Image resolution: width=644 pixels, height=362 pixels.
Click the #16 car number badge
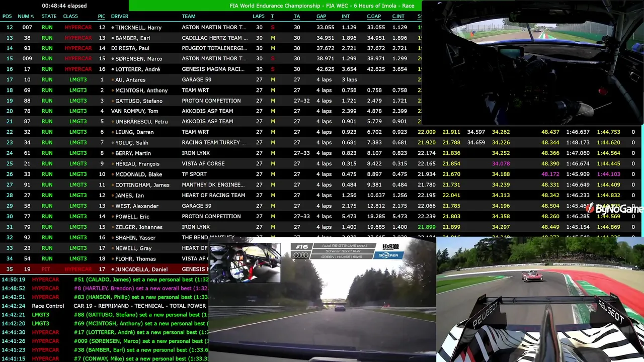pos(302,246)
